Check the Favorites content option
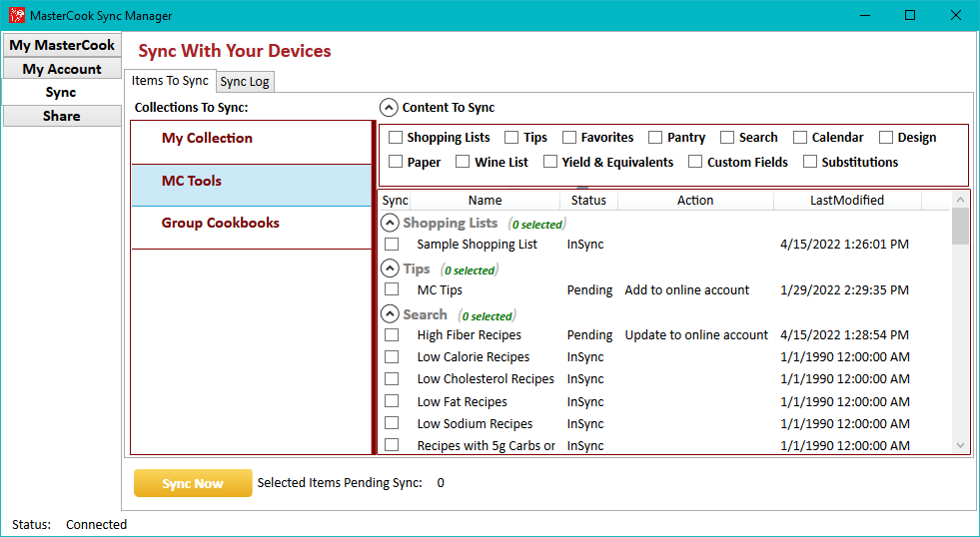The image size is (980, 537). [569, 138]
